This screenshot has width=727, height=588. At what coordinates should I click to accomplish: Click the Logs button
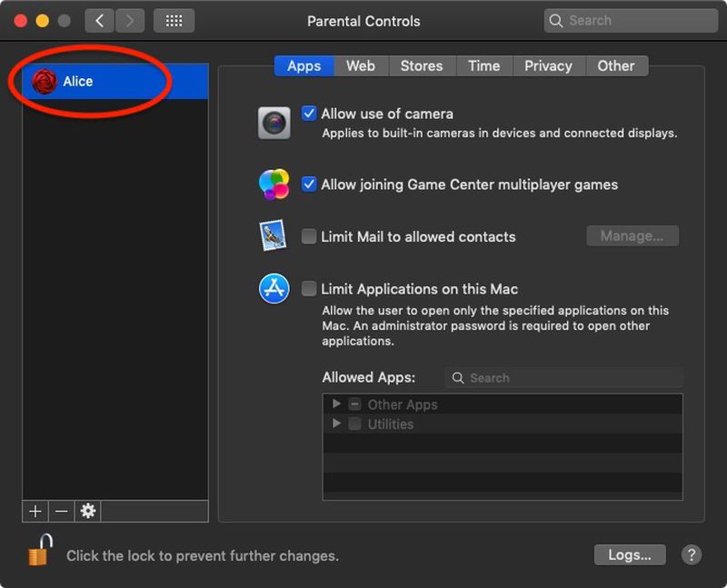630,554
